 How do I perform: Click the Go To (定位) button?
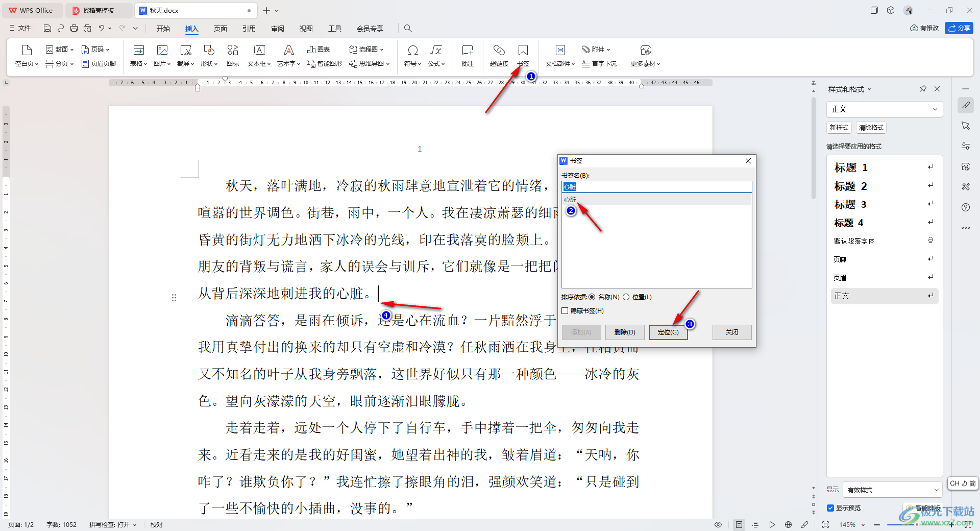click(x=668, y=332)
